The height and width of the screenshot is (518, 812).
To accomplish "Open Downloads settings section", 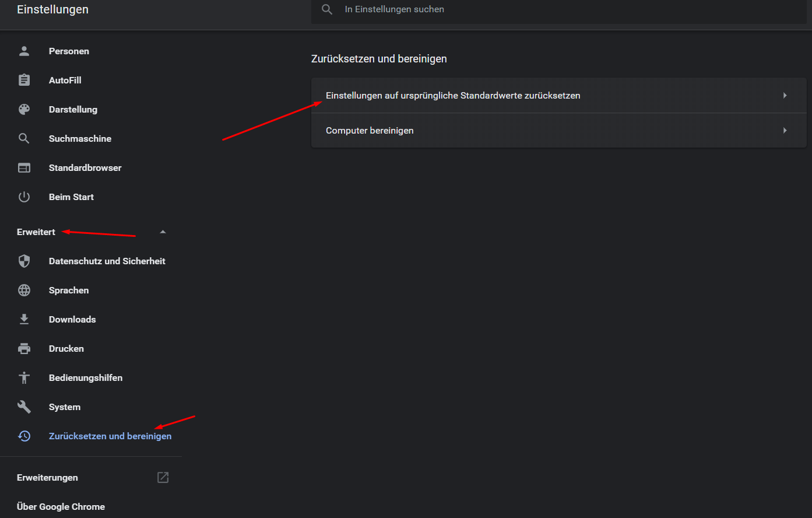I will [72, 319].
